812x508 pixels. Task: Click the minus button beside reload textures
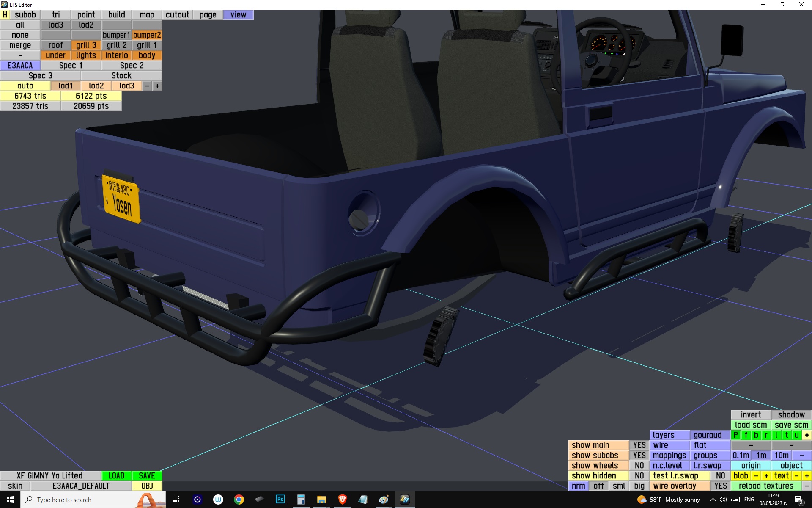[x=807, y=486]
